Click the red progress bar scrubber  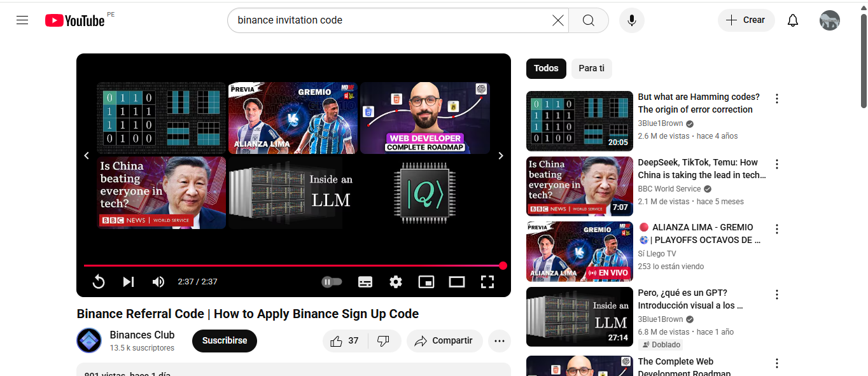coord(503,265)
